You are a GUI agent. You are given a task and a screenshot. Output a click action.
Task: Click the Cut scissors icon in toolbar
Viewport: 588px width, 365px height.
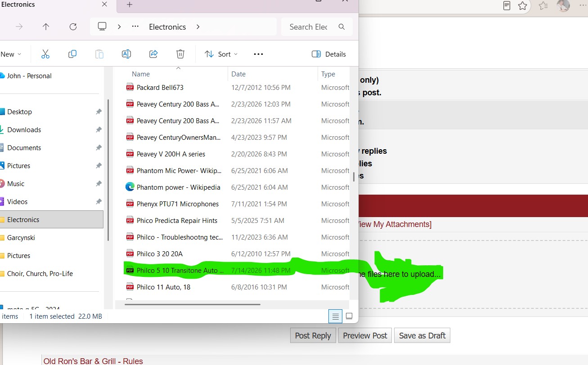pyautogui.click(x=45, y=54)
